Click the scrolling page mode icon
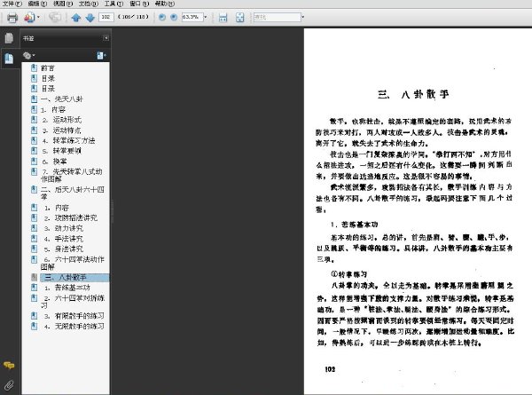Viewport: 532px width, 395px height. pos(223,18)
